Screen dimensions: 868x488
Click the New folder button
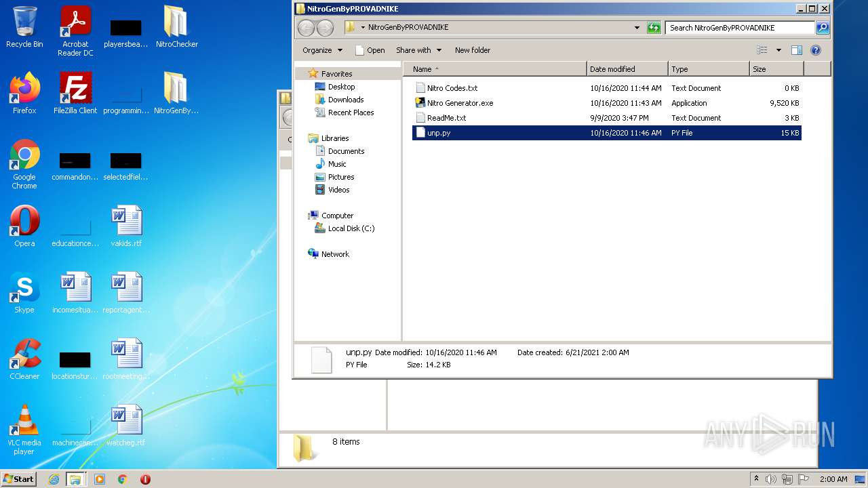pyautogui.click(x=473, y=50)
